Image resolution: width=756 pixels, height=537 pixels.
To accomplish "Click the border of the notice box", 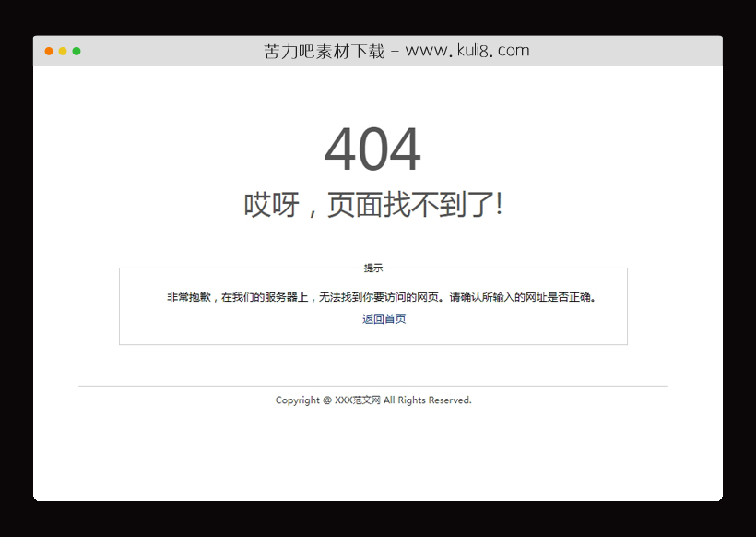I will (x=118, y=304).
